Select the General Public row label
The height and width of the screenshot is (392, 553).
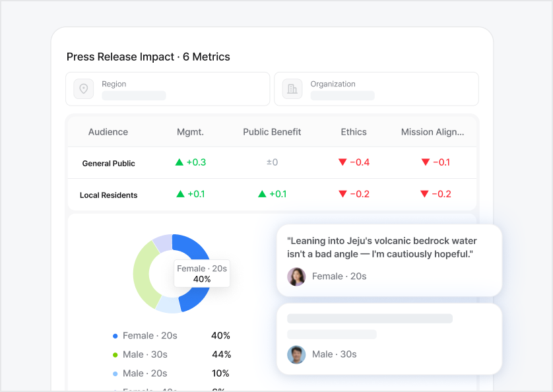(109, 164)
